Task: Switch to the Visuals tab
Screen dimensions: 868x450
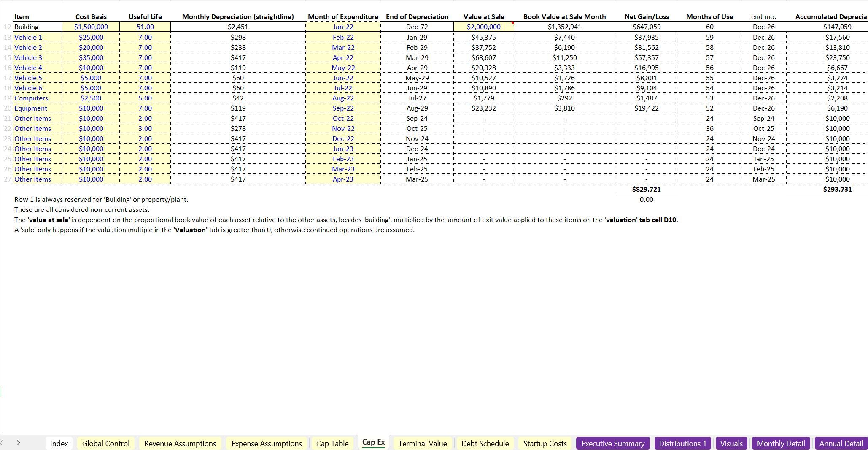Action: (x=731, y=443)
